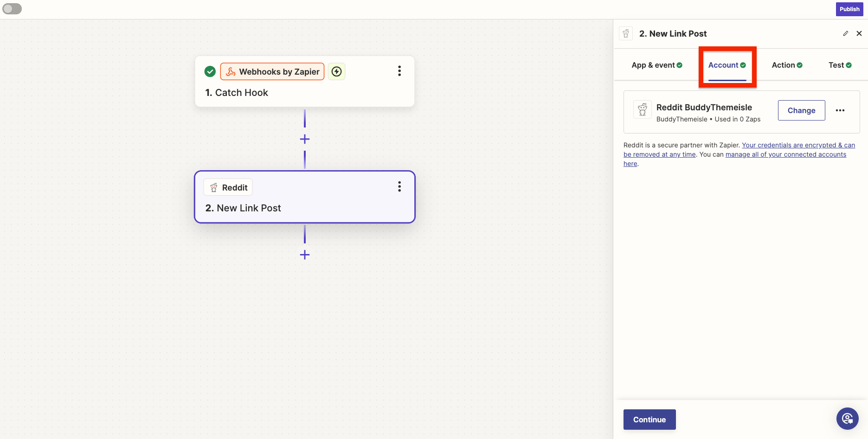Toggle the Zap on/off switch

(x=12, y=9)
